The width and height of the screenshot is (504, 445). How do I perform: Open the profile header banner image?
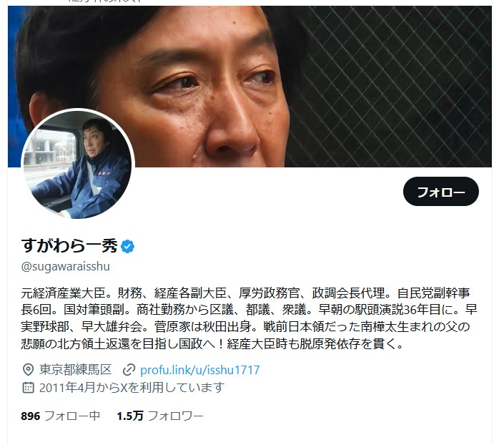point(249,87)
